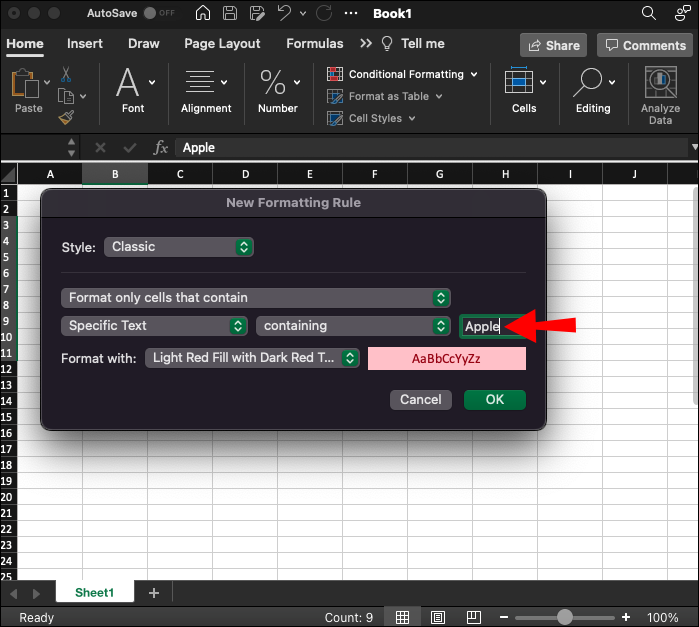Expand the Specific Text dropdown

coord(154,326)
